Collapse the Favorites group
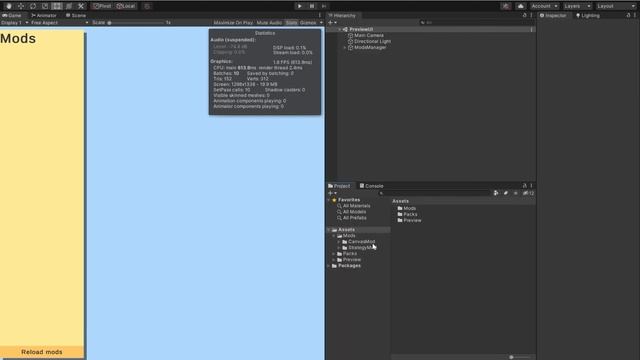This screenshot has width=640, height=360. [x=329, y=200]
